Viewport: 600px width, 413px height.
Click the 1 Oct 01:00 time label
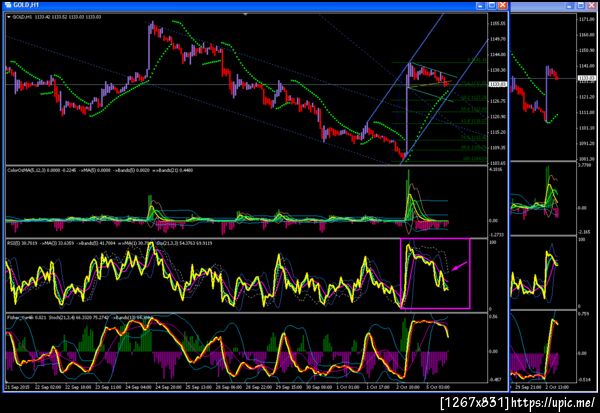349,387
